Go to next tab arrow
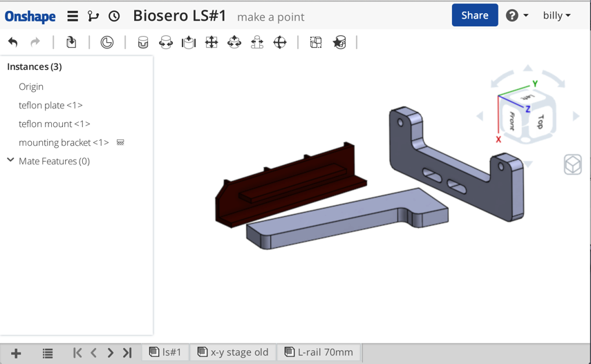591x364 pixels. click(110, 353)
